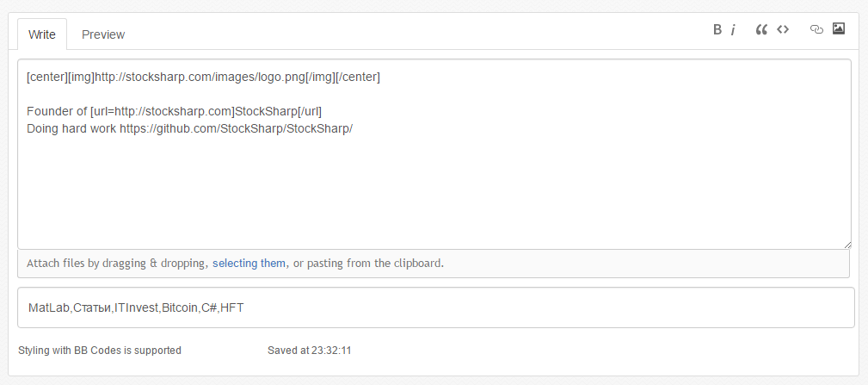Insert a code snippet
This screenshot has width=868, height=385.
pyautogui.click(x=782, y=29)
